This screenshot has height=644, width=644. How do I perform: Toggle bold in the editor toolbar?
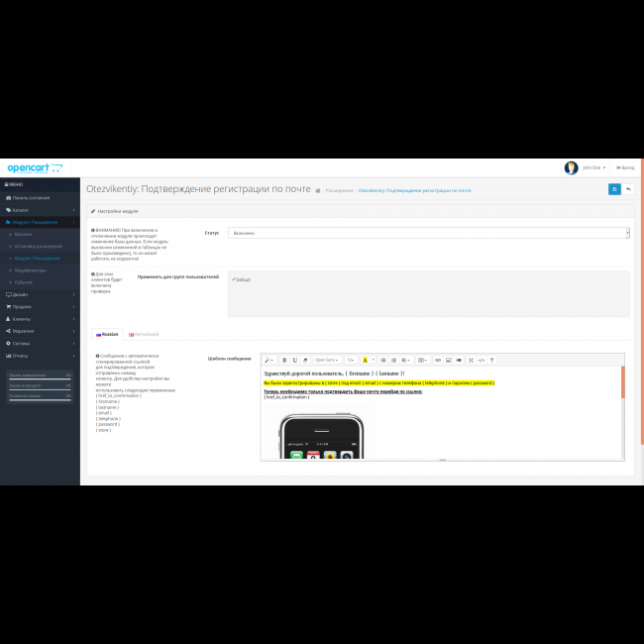[x=284, y=360]
